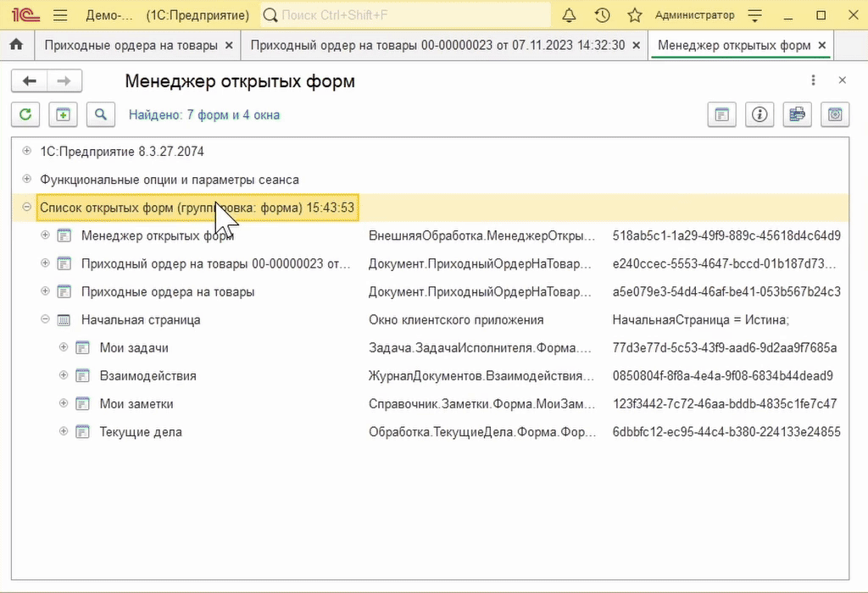Expand the Менеджер открытых форм tree row

[46, 236]
